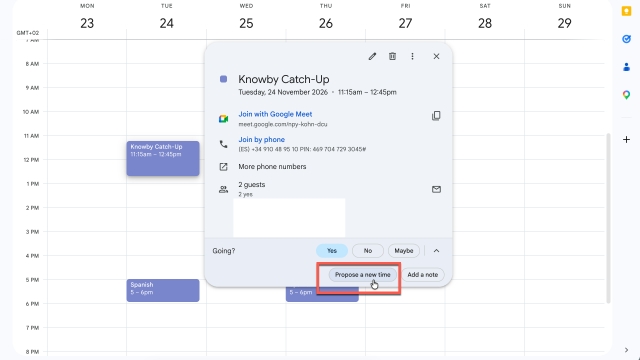Click the event date and time line
Viewport: 640px width, 360px height.
(318, 92)
